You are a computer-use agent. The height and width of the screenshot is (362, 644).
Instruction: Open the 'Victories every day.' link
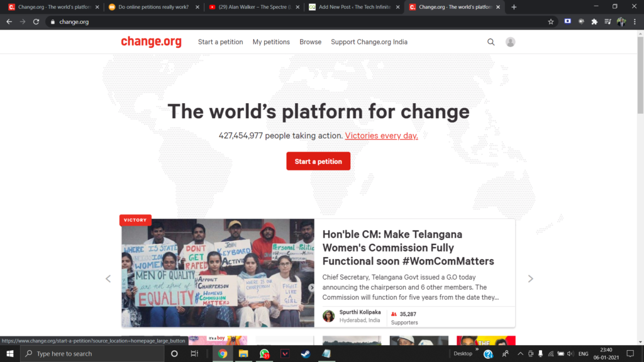tap(381, 136)
